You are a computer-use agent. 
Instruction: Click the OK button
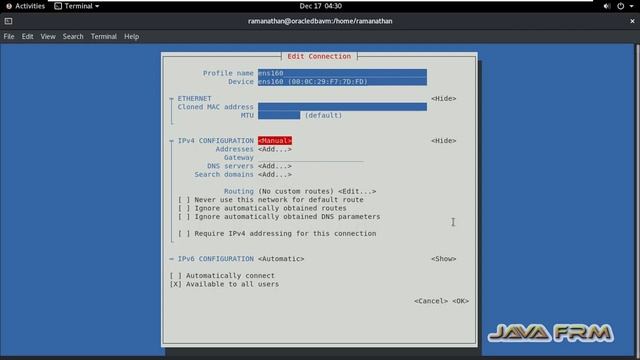(x=460, y=301)
